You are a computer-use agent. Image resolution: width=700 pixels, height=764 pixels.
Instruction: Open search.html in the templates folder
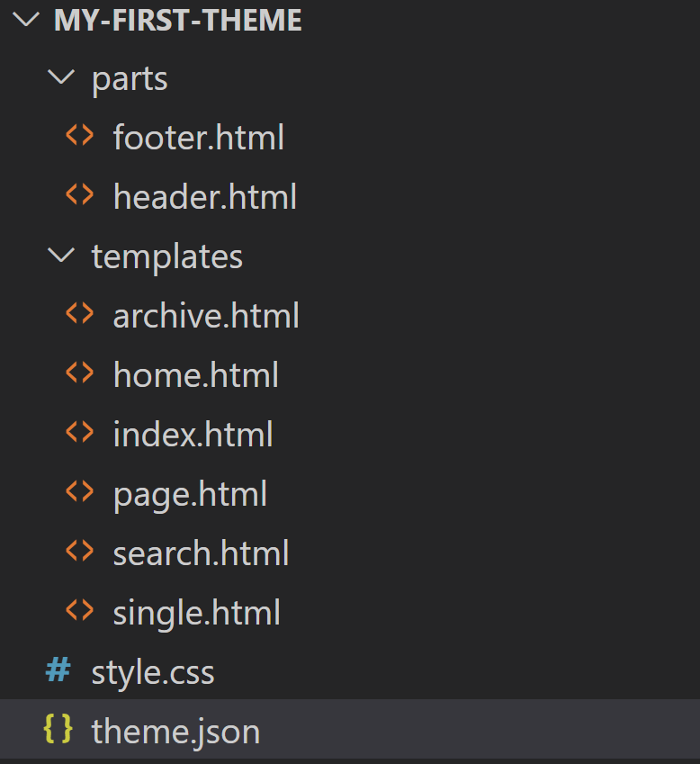point(202,553)
